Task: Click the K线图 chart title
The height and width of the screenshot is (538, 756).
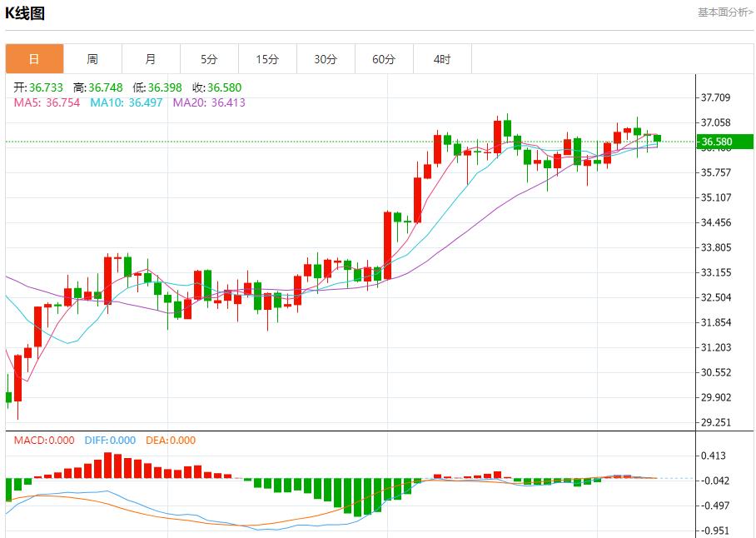Action: pos(25,13)
